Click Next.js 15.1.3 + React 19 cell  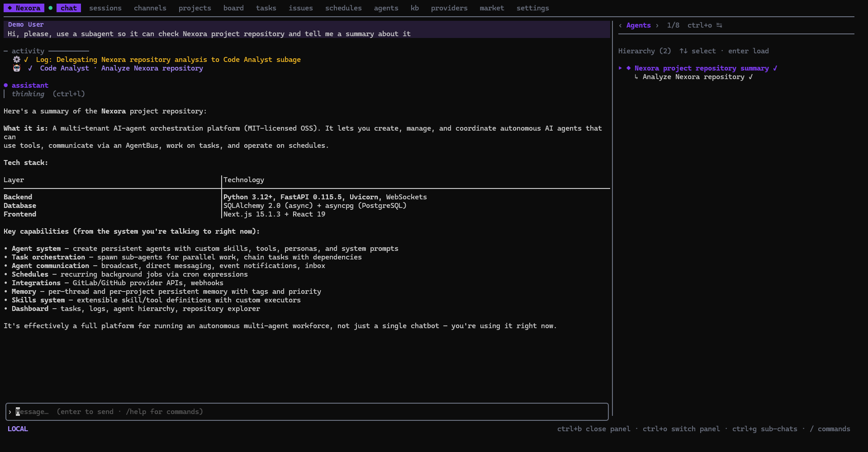(x=274, y=214)
